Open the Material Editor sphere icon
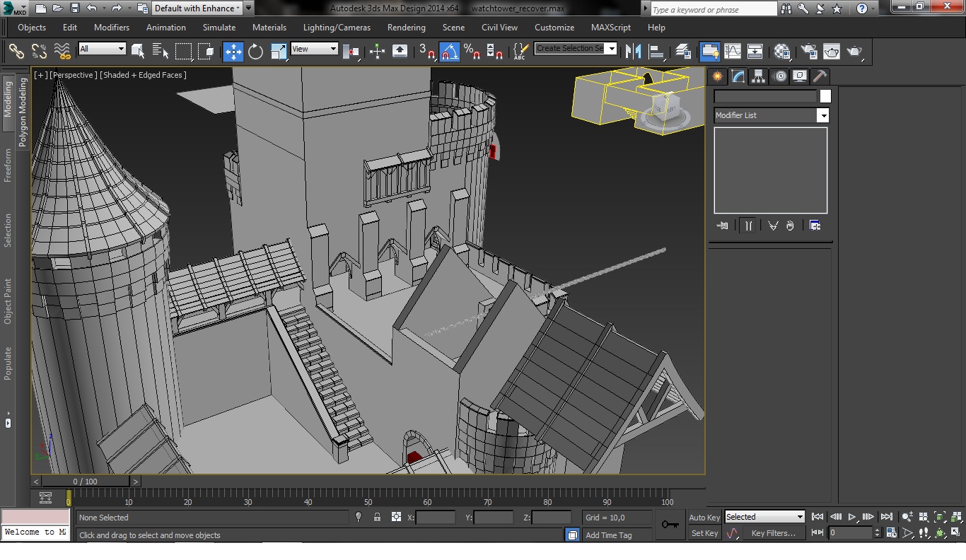Viewport: 966px width, 560px height. tap(781, 52)
